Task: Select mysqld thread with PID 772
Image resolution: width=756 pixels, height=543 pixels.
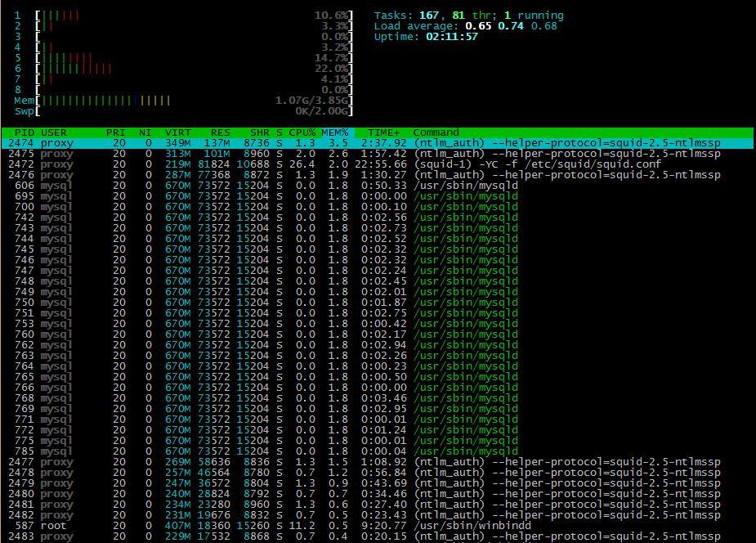Action: [x=378, y=429]
